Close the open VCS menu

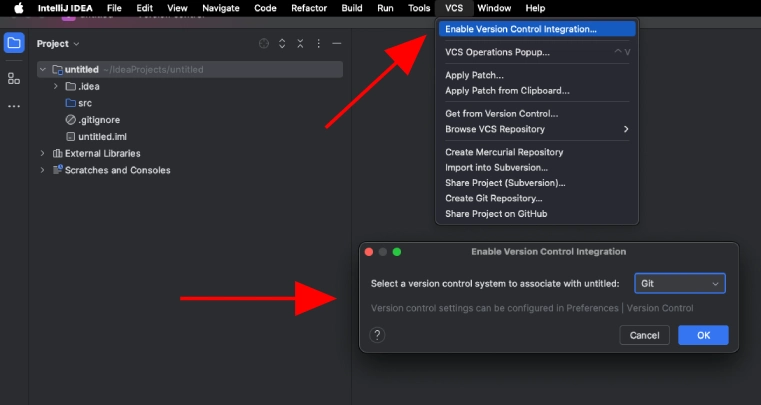click(x=454, y=8)
